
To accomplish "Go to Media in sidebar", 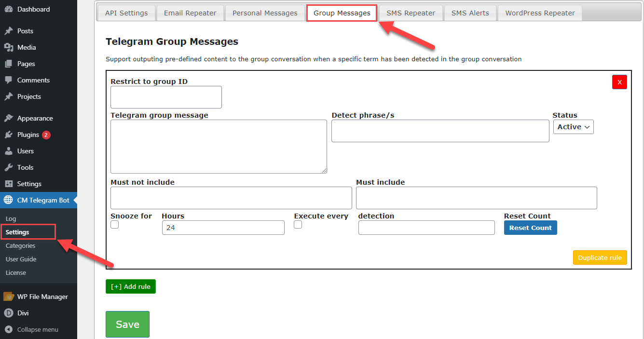I will point(39,47).
